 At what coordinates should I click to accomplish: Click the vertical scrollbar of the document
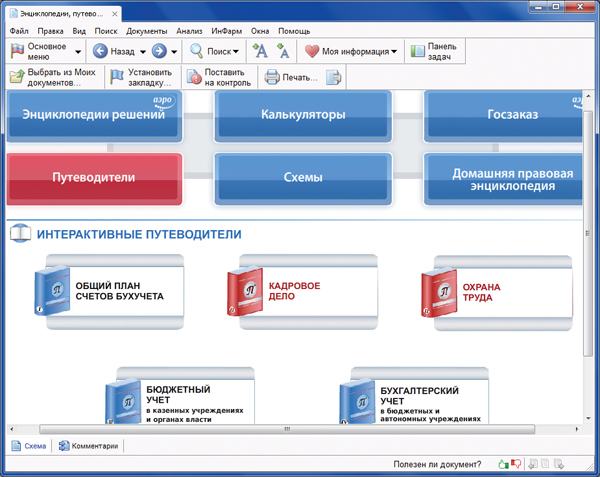[x=587, y=300]
